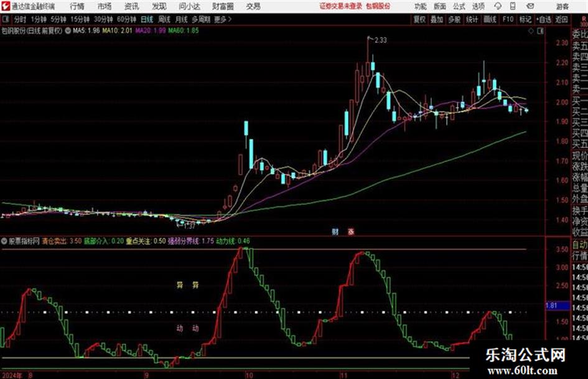588x379 pixels.
Task: Click the MA60: 1.85 indicator label
Action: pos(184,30)
